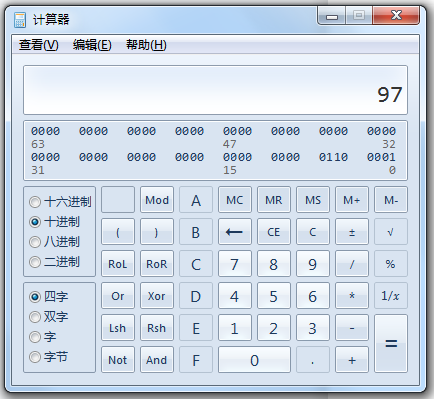434x399 pixels.
Task: Click the hex digit A button
Action: pyautogui.click(x=196, y=200)
